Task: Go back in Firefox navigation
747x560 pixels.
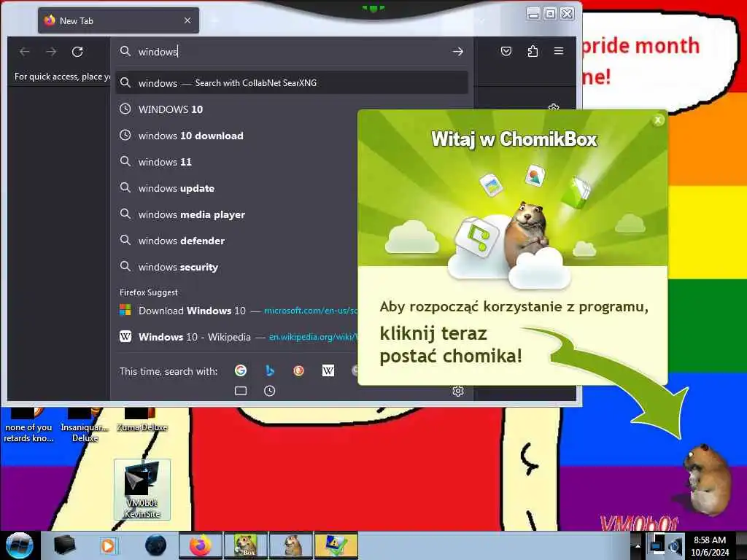Action: point(24,52)
